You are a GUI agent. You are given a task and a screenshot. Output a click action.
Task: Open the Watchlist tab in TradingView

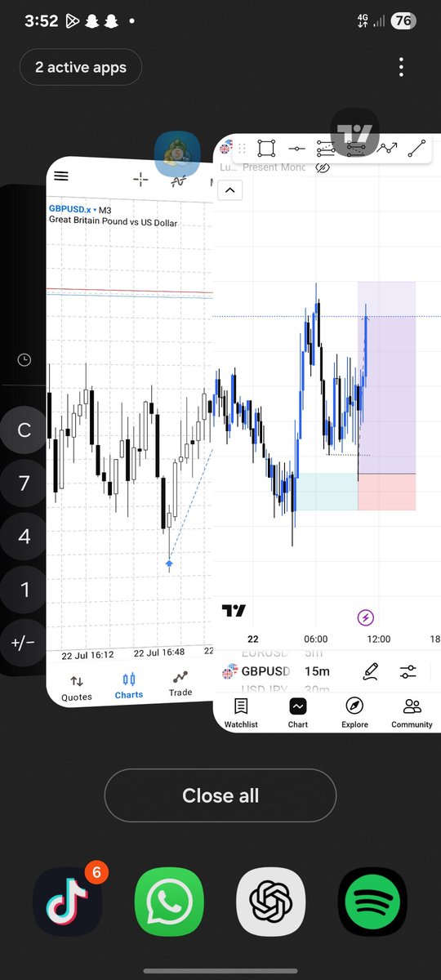(241, 712)
